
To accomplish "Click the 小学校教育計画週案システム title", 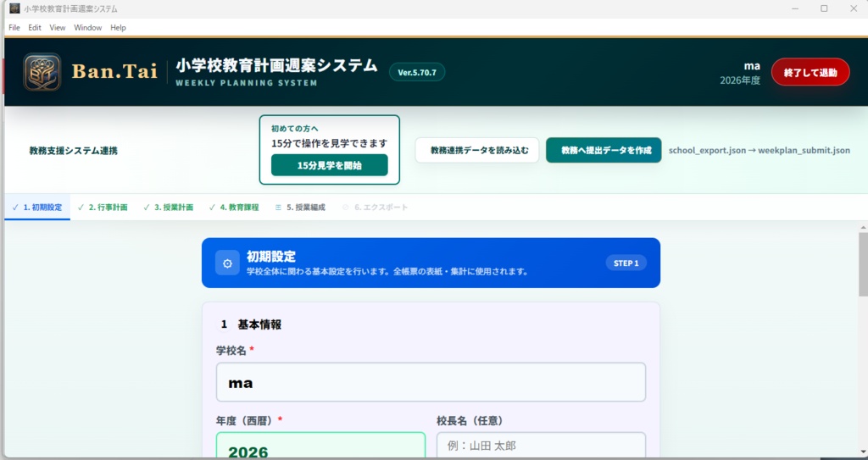I will click(277, 65).
